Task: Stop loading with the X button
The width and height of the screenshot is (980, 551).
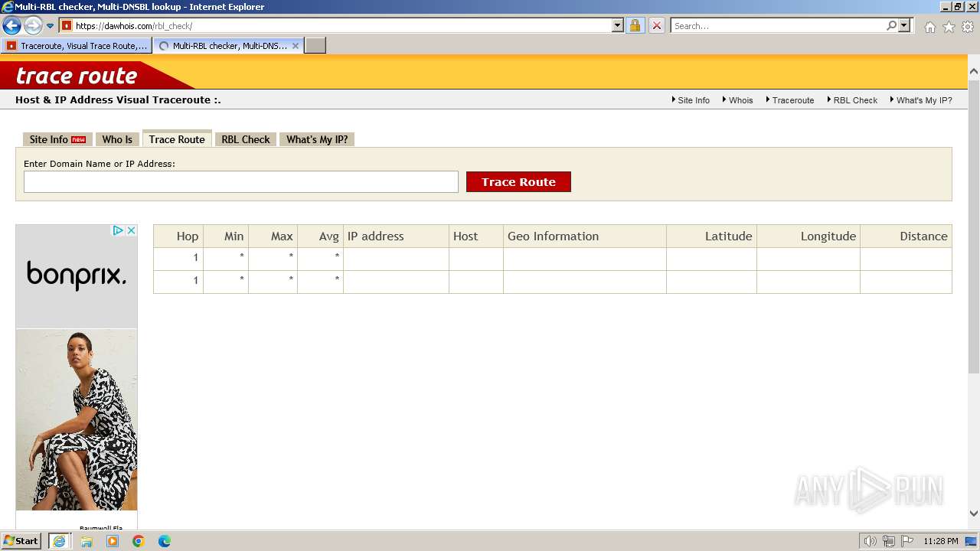Action: [x=656, y=25]
